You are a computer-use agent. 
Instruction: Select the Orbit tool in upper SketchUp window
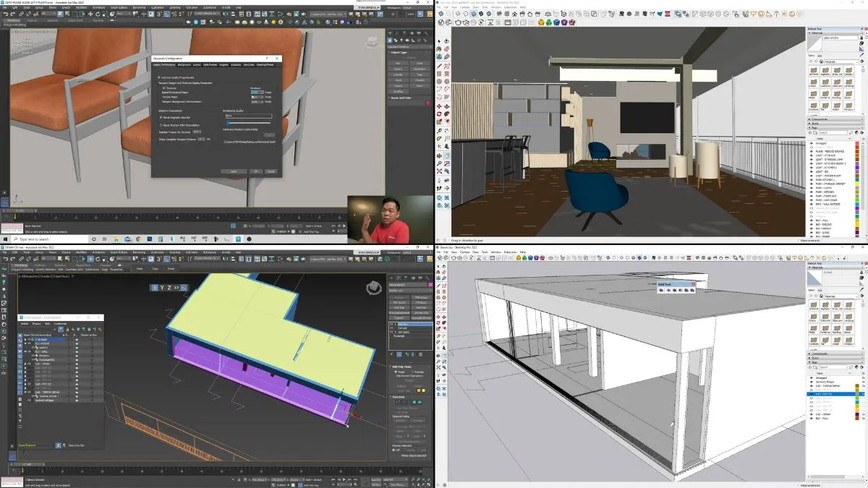point(441,155)
